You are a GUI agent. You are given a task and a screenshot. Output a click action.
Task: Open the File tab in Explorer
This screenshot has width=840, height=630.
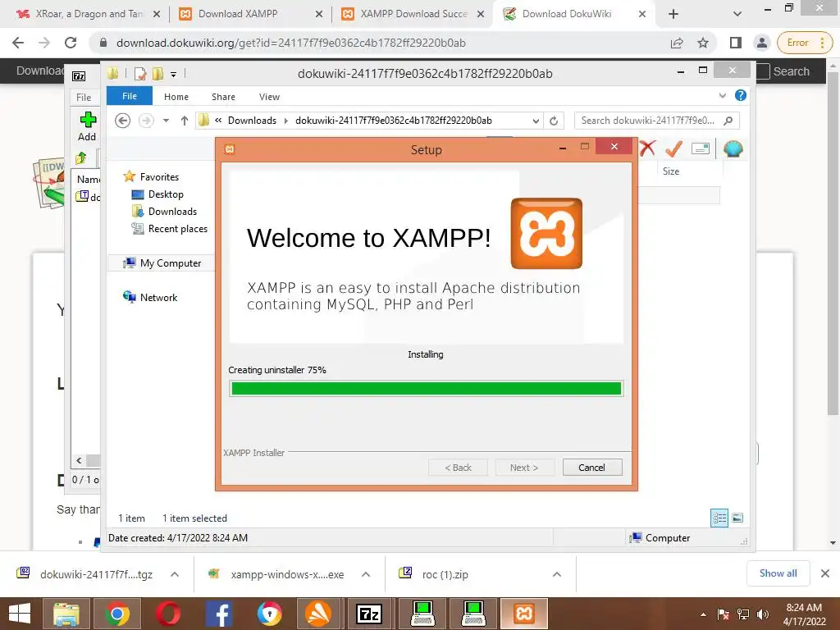[129, 97]
